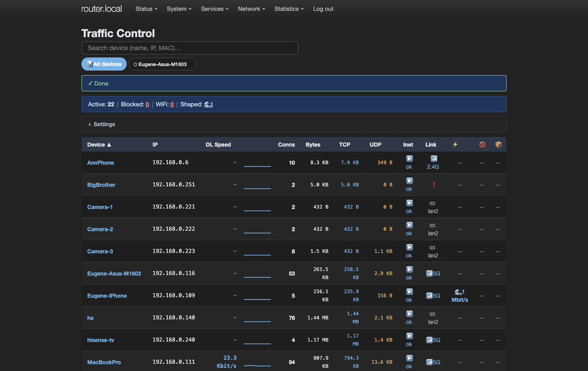Image resolution: width=588 pixels, height=371 pixels.
Task: Click the Inet play icon for BigBrother
Action: point(410,181)
